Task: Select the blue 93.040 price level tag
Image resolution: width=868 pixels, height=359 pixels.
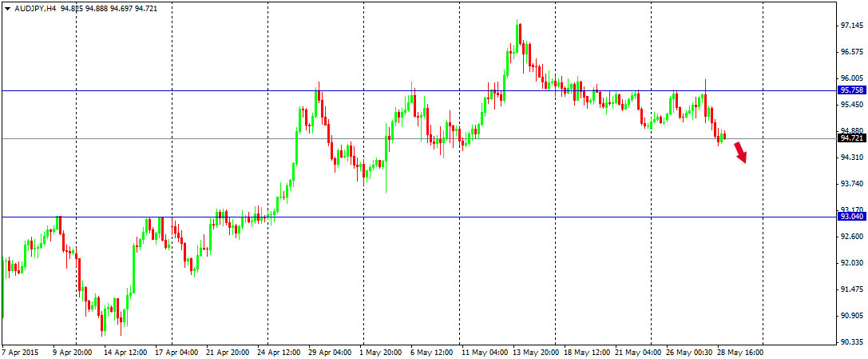Action: click(x=852, y=217)
